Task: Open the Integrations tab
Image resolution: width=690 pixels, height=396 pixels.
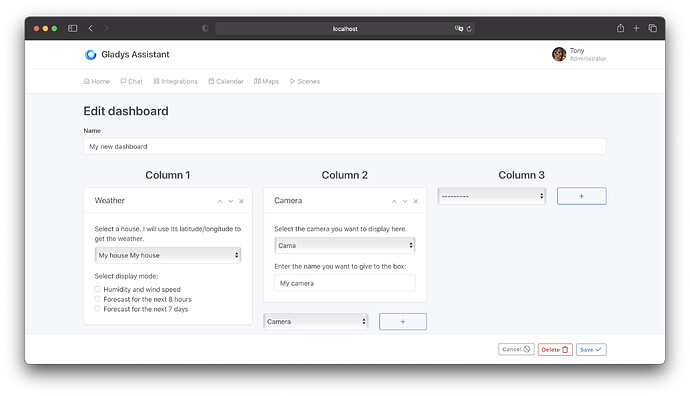Action: (x=175, y=81)
